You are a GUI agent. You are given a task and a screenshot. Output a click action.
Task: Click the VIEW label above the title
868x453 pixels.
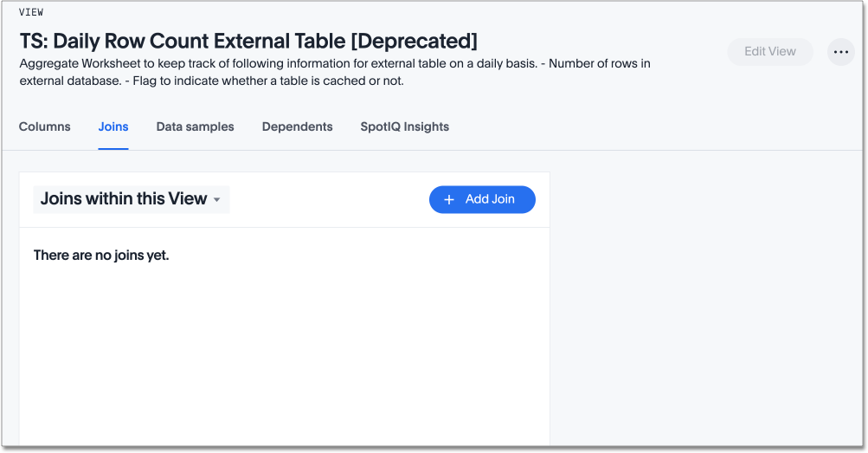click(31, 12)
